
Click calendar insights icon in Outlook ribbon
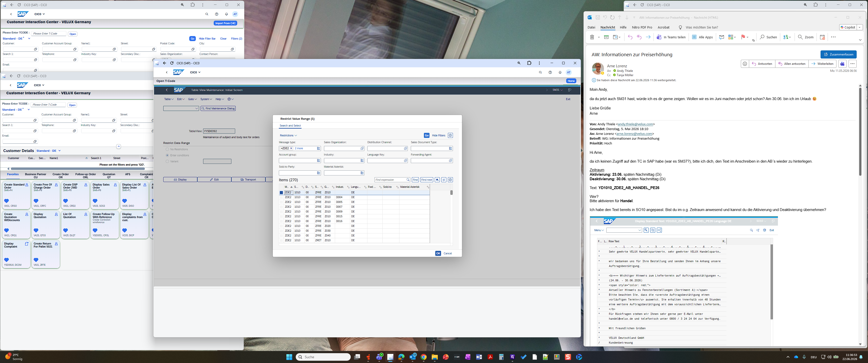point(822,37)
